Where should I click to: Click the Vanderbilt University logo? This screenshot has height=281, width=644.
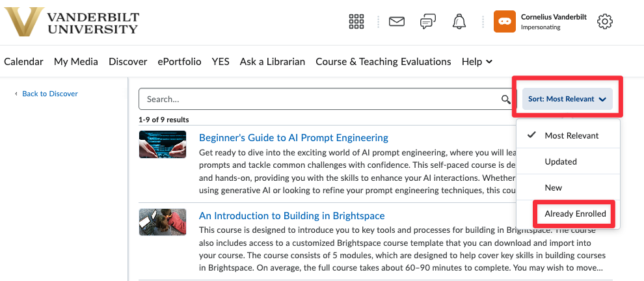(72, 21)
